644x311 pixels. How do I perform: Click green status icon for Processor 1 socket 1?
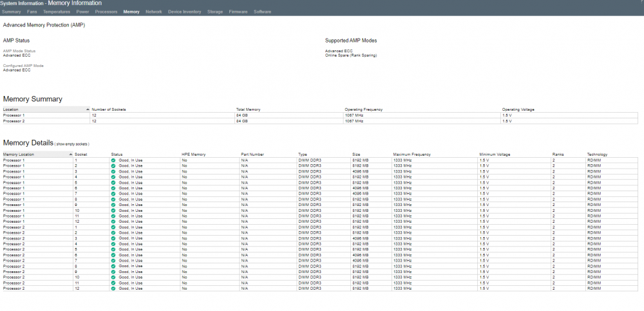click(x=113, y=160)
